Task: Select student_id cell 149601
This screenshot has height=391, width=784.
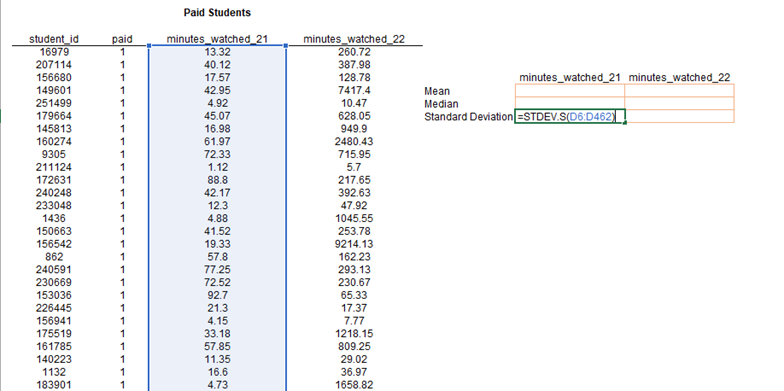Action: 54,90
